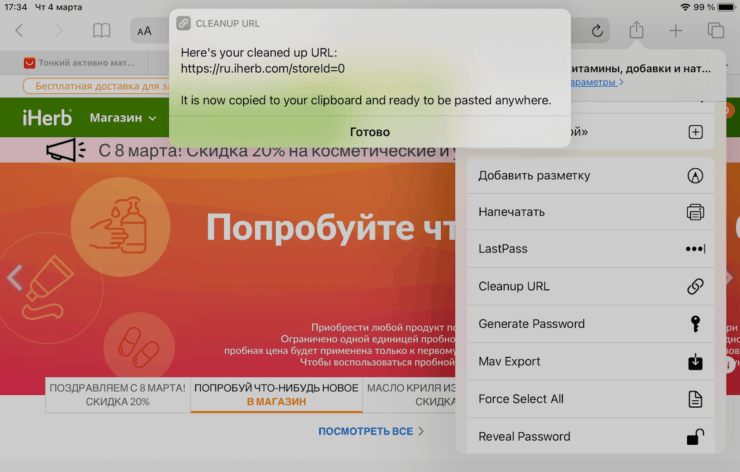Image resolution: width=740 pixels, height=472 pixels.
Task: Choose LastPass in share menu
Action: coord(590,249)
